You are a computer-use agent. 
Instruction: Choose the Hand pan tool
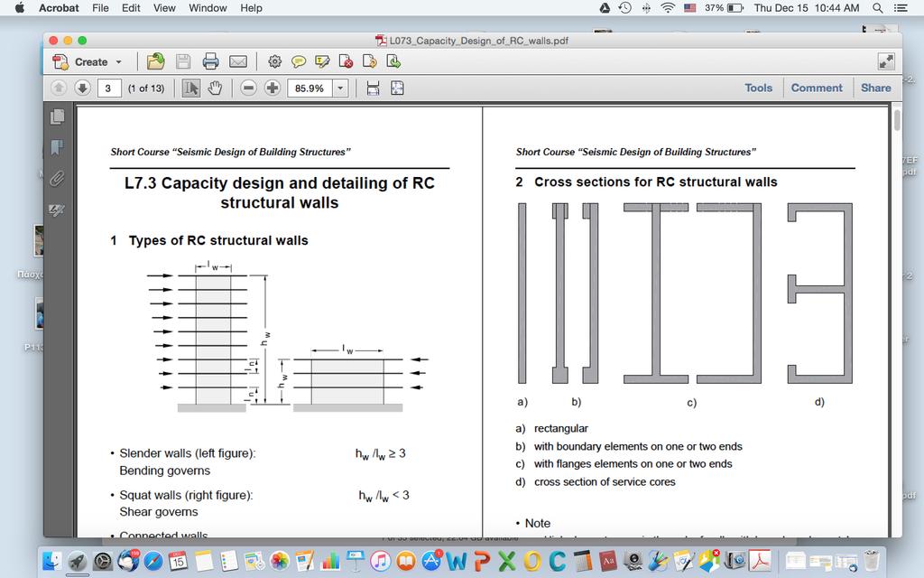[x=215, y=88]
